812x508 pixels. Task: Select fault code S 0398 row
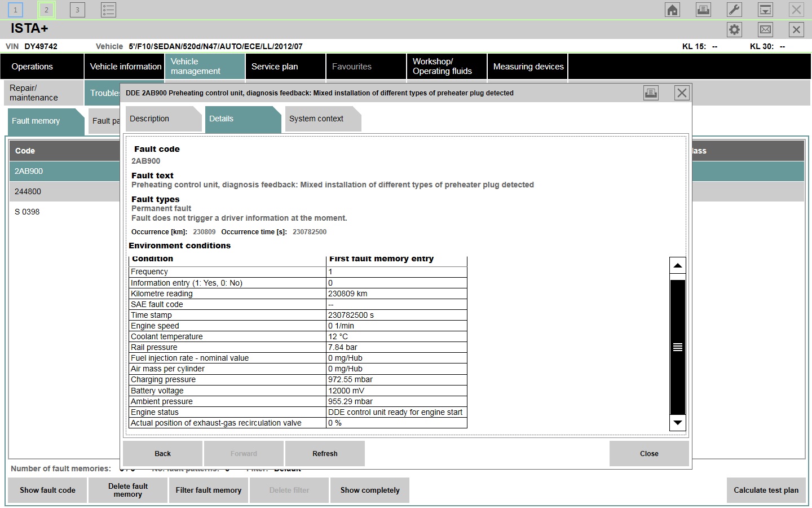[65, 212]
